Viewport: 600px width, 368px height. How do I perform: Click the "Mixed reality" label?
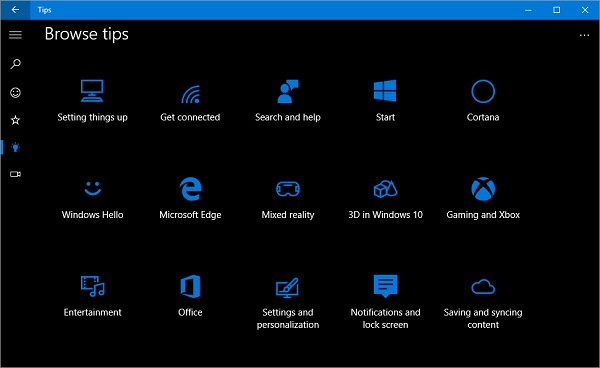pyautogui.click(x=288, y=215)
